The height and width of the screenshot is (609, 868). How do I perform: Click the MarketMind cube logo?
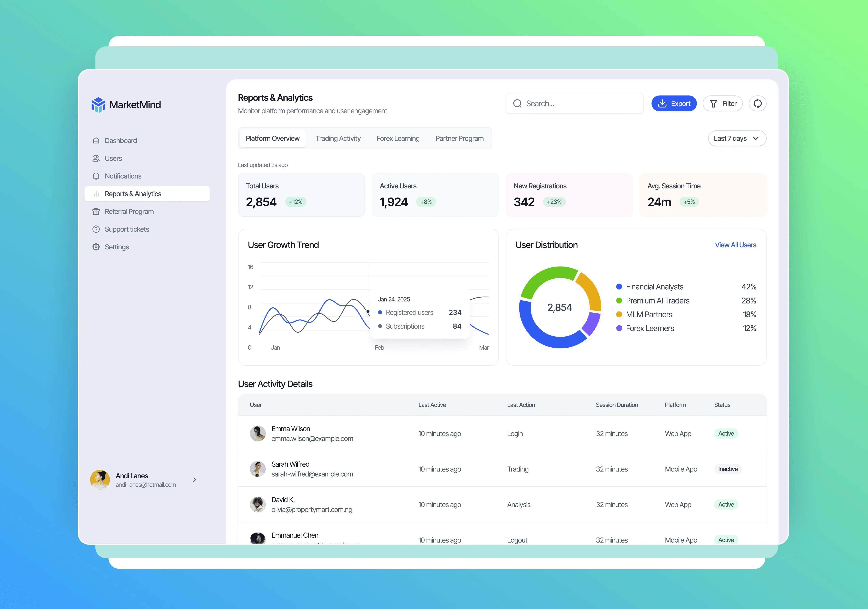(98, 105)
